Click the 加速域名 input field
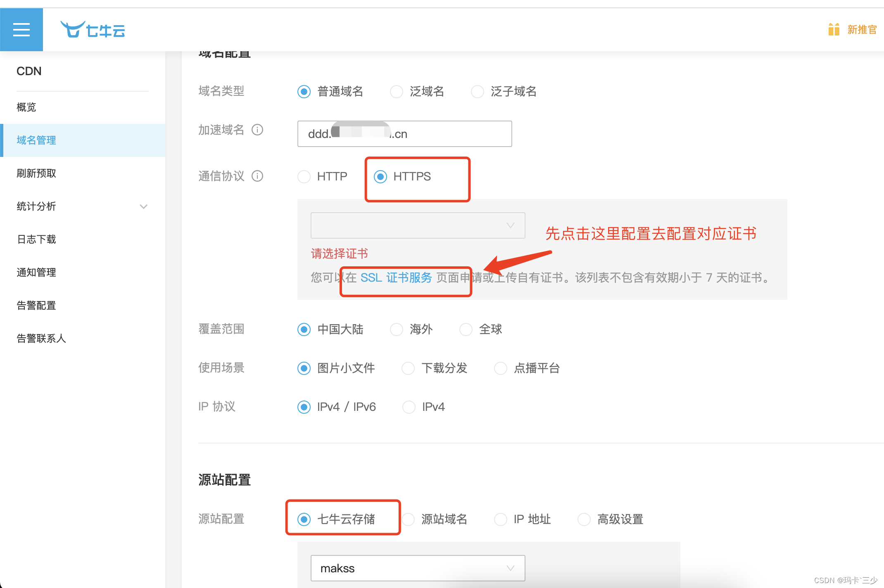This screenshot has width=884, height=588. click(450, 134)
